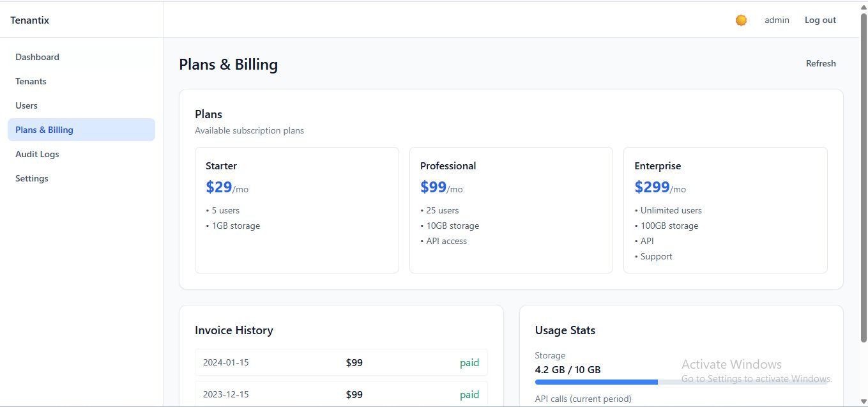This screenshot has width=868, height=407.
Task: Select the Professional plan card
Action: tap(511, 210)
